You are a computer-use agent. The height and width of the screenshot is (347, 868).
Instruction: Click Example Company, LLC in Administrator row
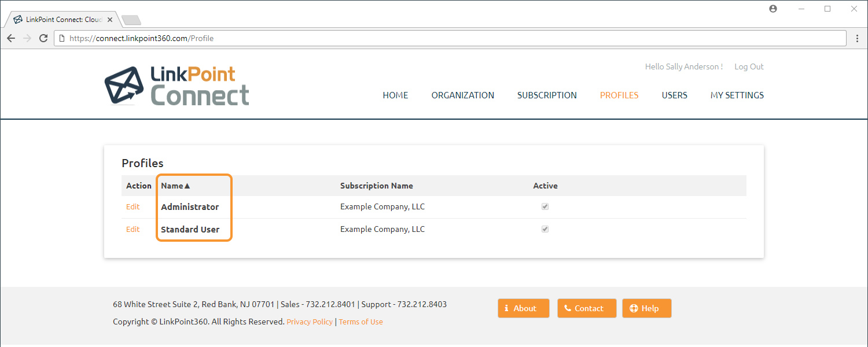[382, 206]
